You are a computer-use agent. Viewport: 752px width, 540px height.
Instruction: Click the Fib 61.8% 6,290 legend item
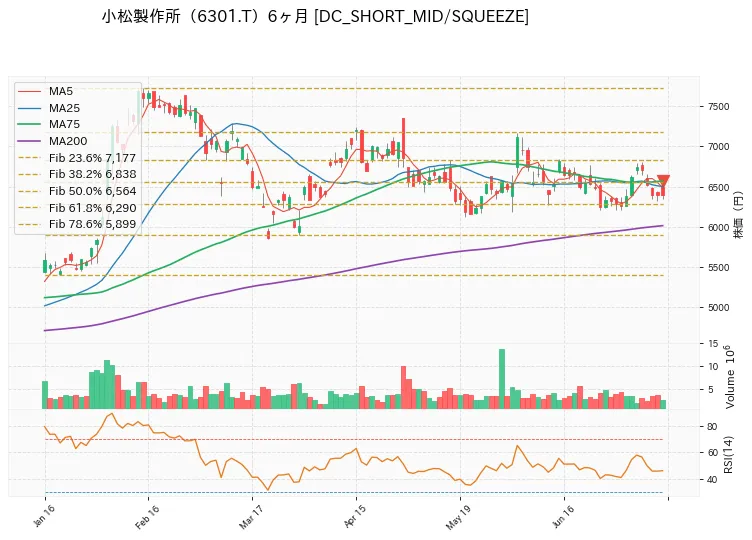coord(77,208)
